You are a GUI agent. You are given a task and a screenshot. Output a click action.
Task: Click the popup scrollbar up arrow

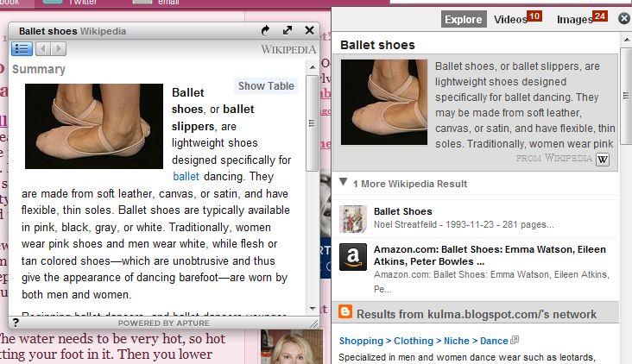click(313, 66)
